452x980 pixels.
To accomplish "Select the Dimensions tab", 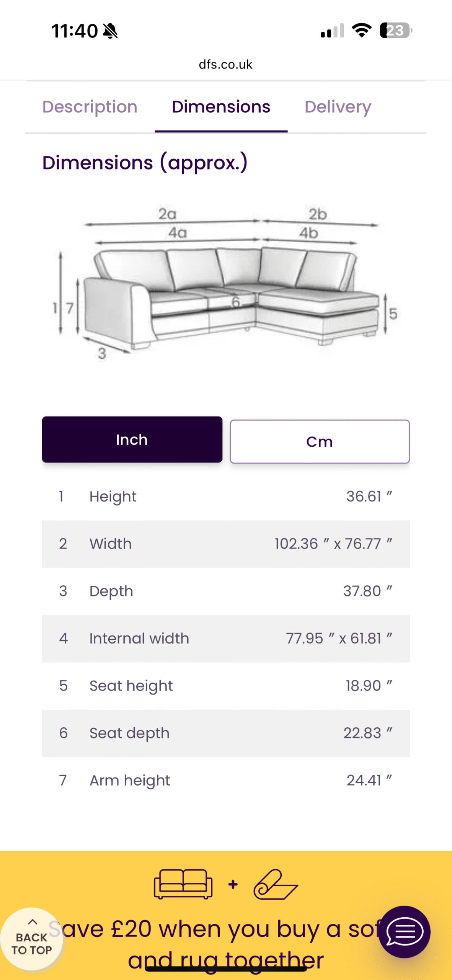I will [221, 107].
